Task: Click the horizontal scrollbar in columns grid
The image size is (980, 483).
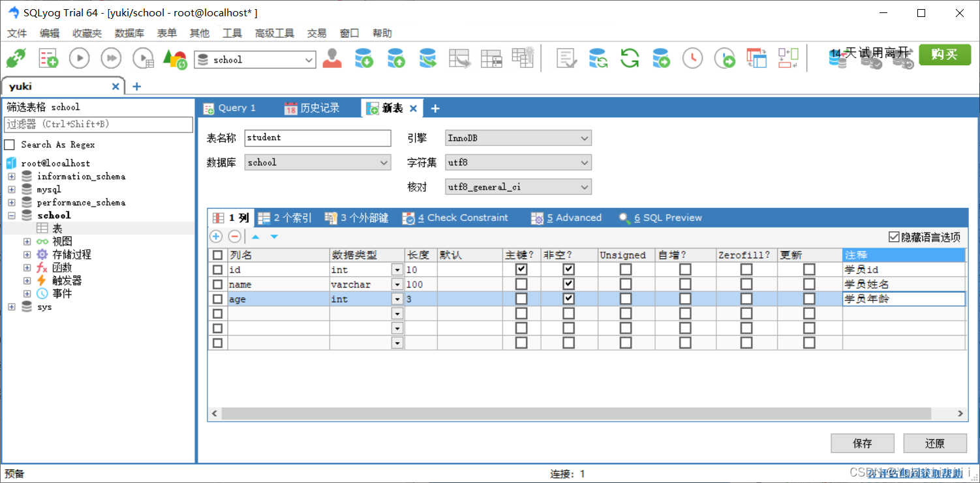Action: coord(575,413)
